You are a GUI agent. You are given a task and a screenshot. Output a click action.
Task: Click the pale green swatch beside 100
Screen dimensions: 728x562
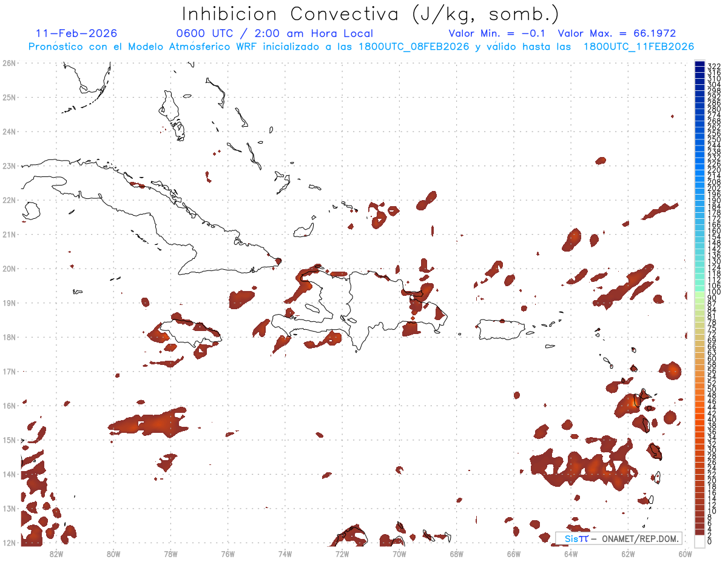[699, 293]
